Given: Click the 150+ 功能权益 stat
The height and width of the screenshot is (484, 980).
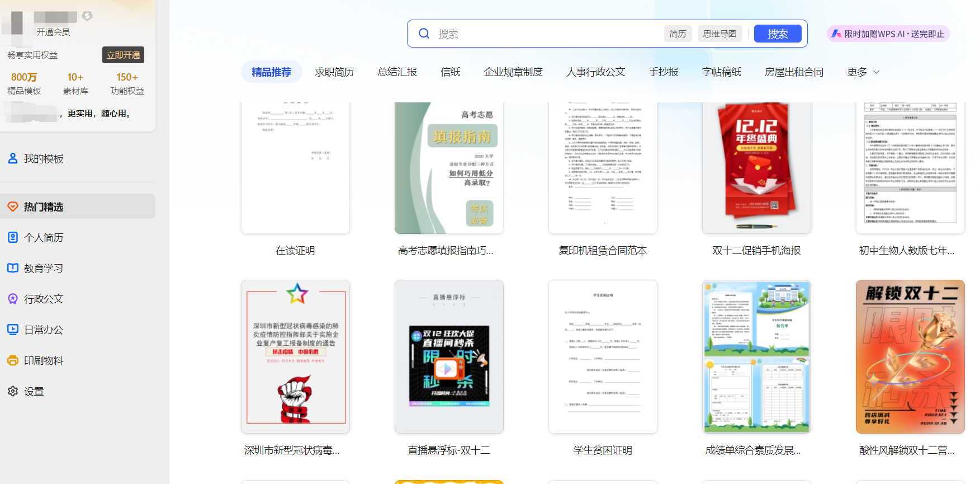Looking at the screenshot, I should 127,83.
